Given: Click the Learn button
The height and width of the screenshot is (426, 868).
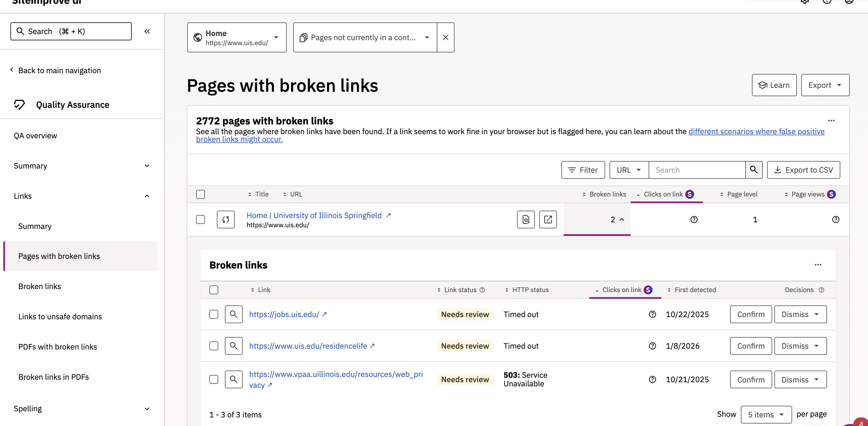Looking at the screenshot, I should (774, 85).
